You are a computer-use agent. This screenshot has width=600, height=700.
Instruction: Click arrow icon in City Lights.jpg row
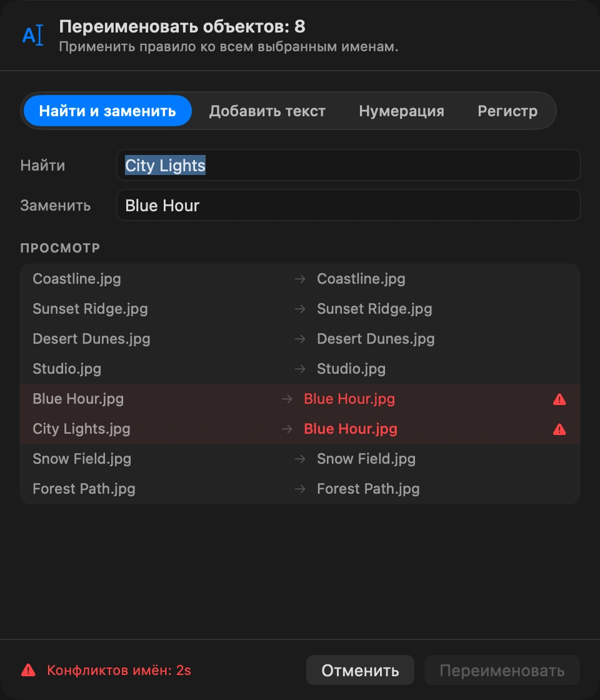tap(287, 429)
